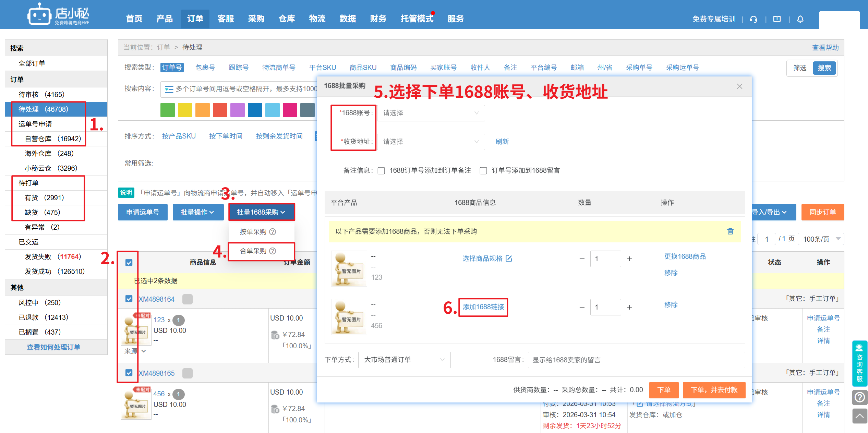Click help icon next to 合单采购
Screen dimensions: 868x433
coord(273,251)
